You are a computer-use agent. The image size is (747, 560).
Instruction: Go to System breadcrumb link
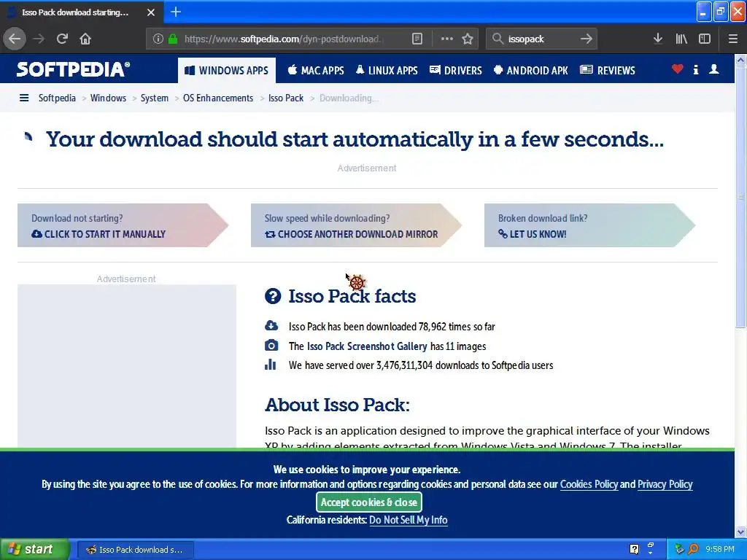[x=155, y=98]
